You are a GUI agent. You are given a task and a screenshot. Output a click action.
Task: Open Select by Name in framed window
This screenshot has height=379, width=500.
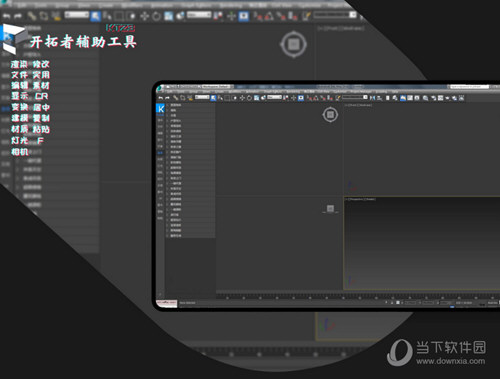click(x=220, y=98)
